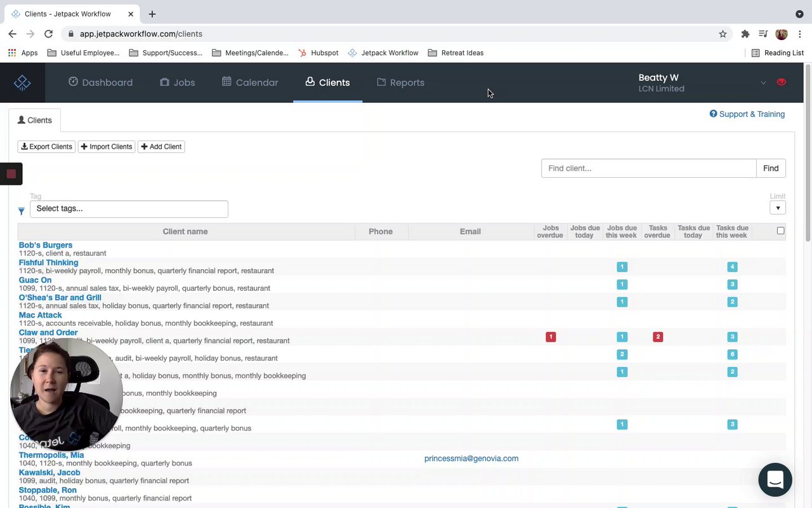Click the Jetpack Workflow logo icon
Image resolution: width=812 pixels, height=508 pixels.
[x=22, y=83]
